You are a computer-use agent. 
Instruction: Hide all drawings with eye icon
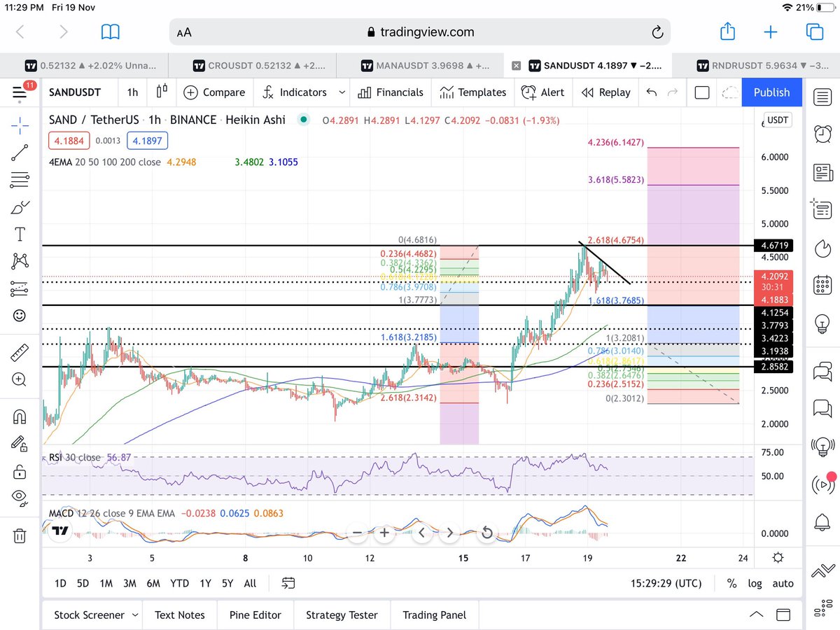pyautogui.click(x=20, y=498)
